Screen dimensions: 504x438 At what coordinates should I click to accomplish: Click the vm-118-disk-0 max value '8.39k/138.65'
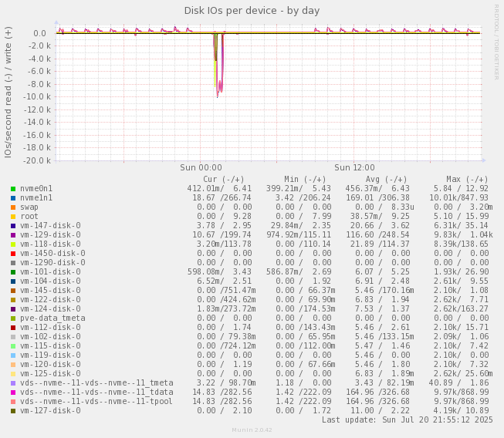pyautogui.click(x=461, y=244)
